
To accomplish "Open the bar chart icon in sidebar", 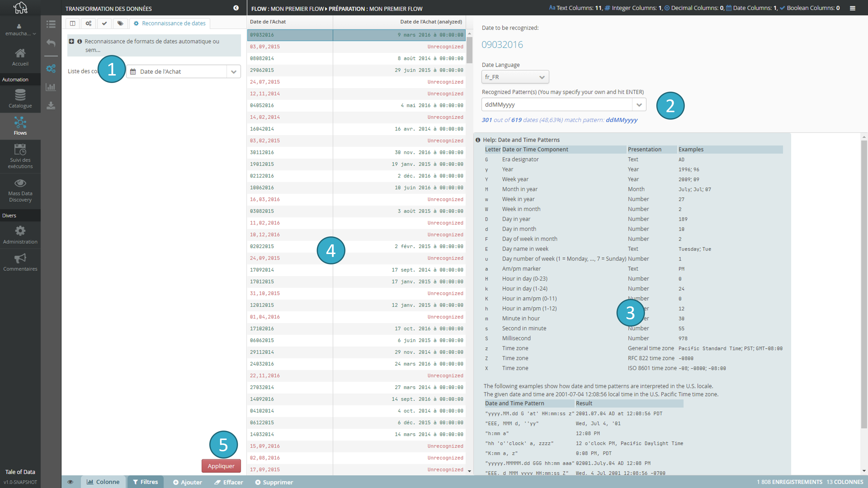I will 51,87.
